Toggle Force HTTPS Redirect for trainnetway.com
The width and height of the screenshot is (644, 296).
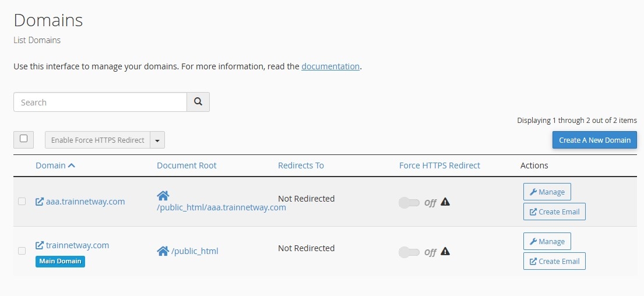(409, 252)
